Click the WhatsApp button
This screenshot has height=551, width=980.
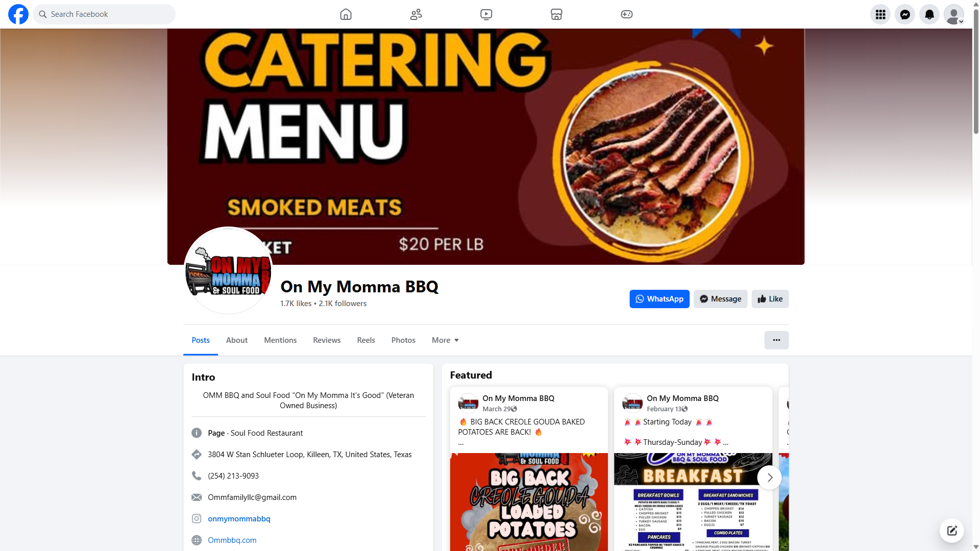click(659, 299)
